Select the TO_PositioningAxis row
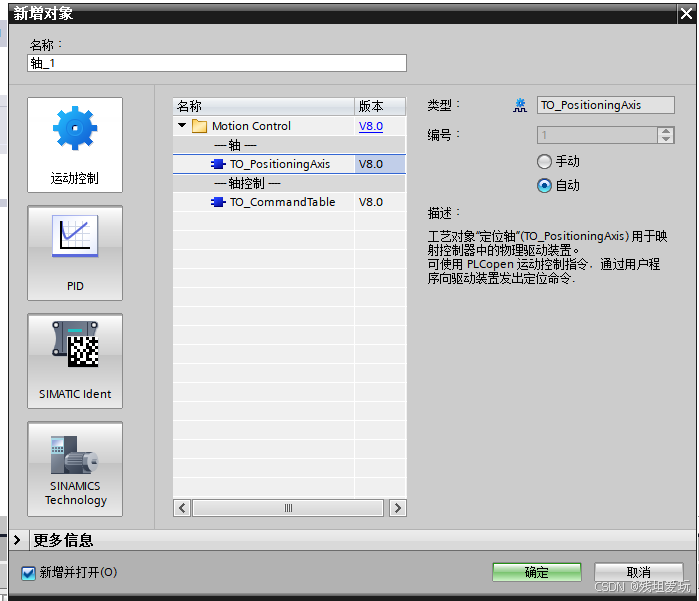The width and height of the screenshot is (699, 601). point(289,164)
